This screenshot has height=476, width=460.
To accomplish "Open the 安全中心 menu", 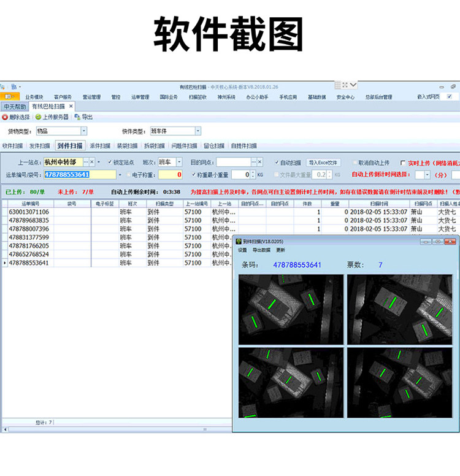I will click(x=345, y=97).
